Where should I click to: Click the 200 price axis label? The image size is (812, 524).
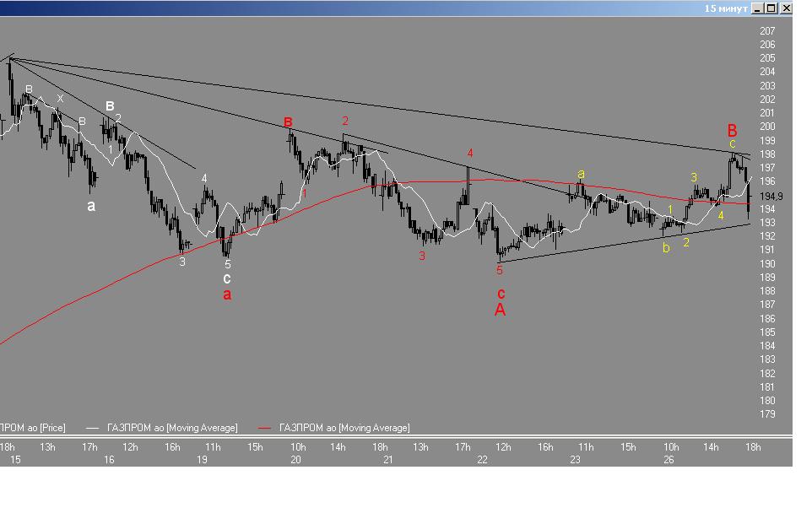[767, 127]
